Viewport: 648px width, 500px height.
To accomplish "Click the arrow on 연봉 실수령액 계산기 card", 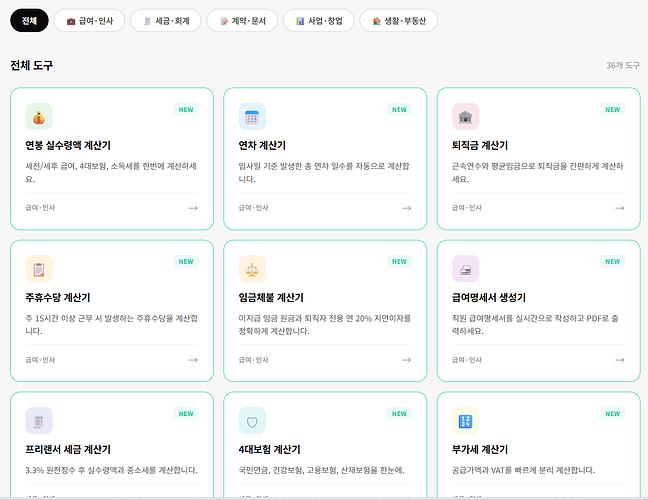I will tap(193, 208).
